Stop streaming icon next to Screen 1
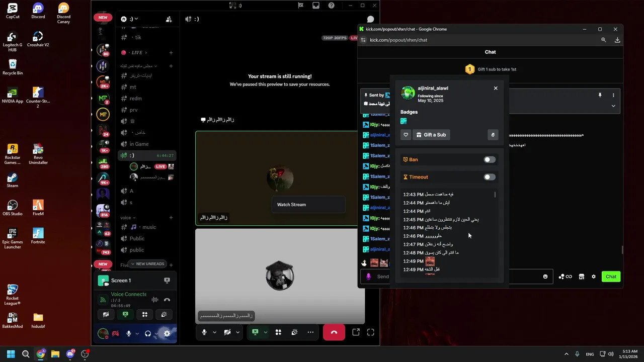Screen dimensions: 644x362 (167, 281)
